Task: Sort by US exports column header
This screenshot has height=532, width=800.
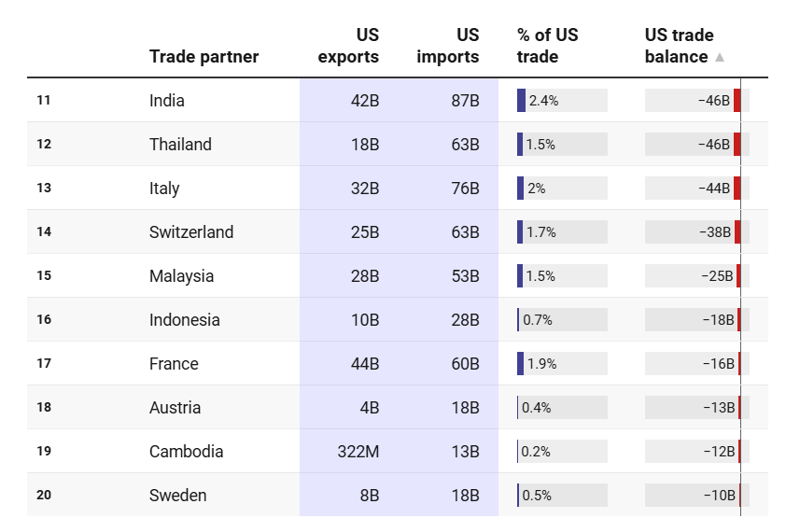Action: point(349,47)
